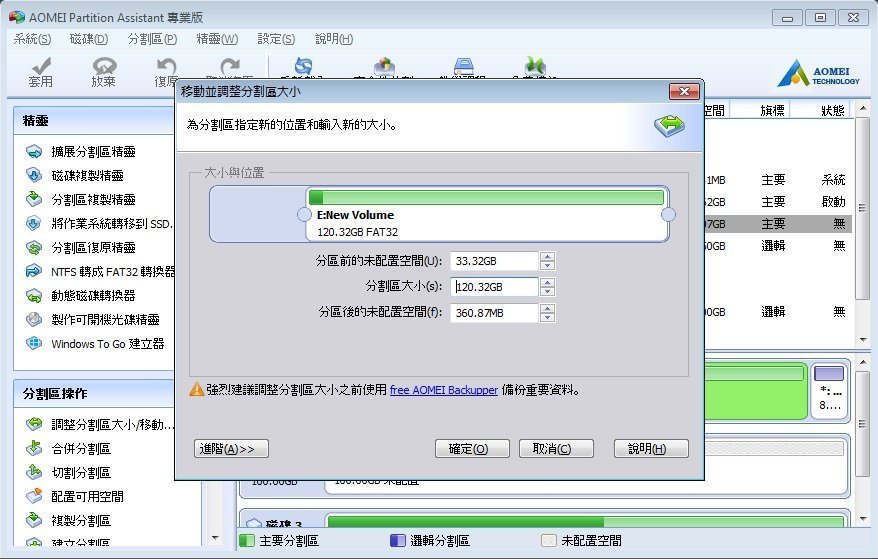Increase 分區前的未配置空間 with up arrow
Image resolution: width=878 pixels, height=559 pixels.
tap(548, 257)
